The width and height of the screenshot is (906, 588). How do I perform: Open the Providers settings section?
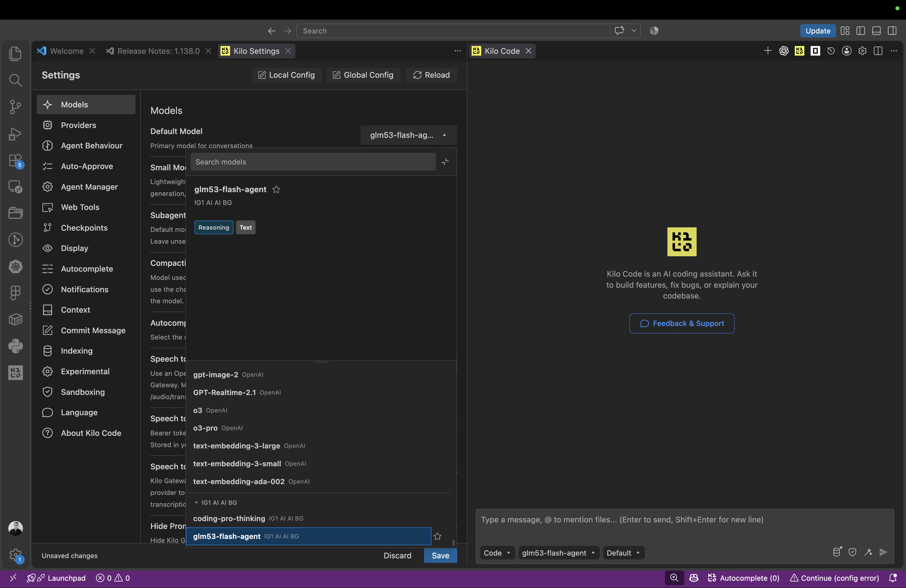coord(86,125)
